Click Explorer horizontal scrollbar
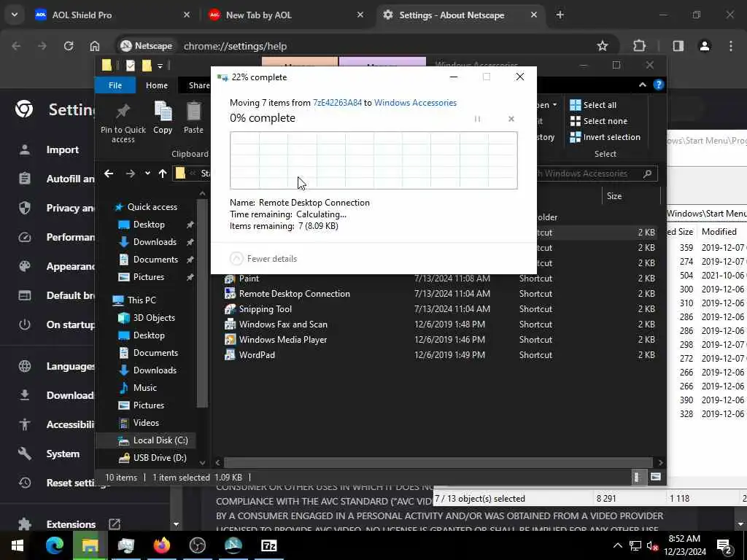 (438, 462)
